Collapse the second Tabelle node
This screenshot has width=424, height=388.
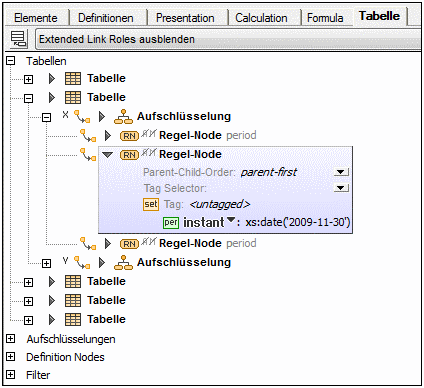tap(29, 98)
